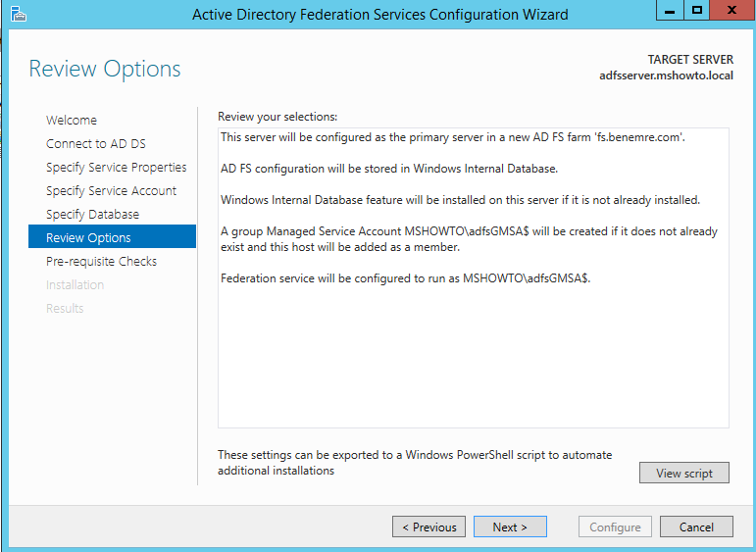The height and width of the screenshot is (552, 756).
Task: Select Specify Service Properties step
Action: [x=117, y=168]
